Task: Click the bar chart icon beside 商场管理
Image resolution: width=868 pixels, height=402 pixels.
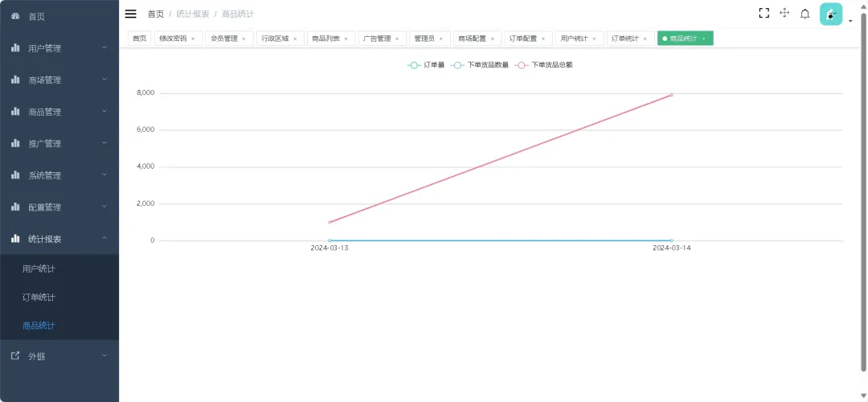Action: [x=15, y=80]
